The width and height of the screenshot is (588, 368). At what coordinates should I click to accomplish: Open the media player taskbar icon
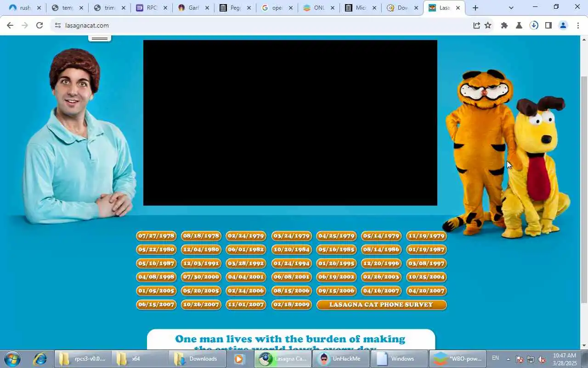click(x=239, y=359)
